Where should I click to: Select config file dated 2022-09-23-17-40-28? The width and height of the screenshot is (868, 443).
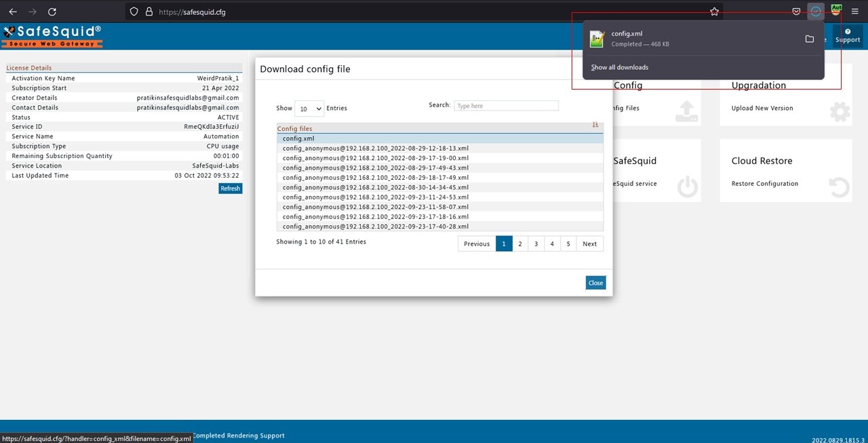pyautogui.click(x=439, y=227)
